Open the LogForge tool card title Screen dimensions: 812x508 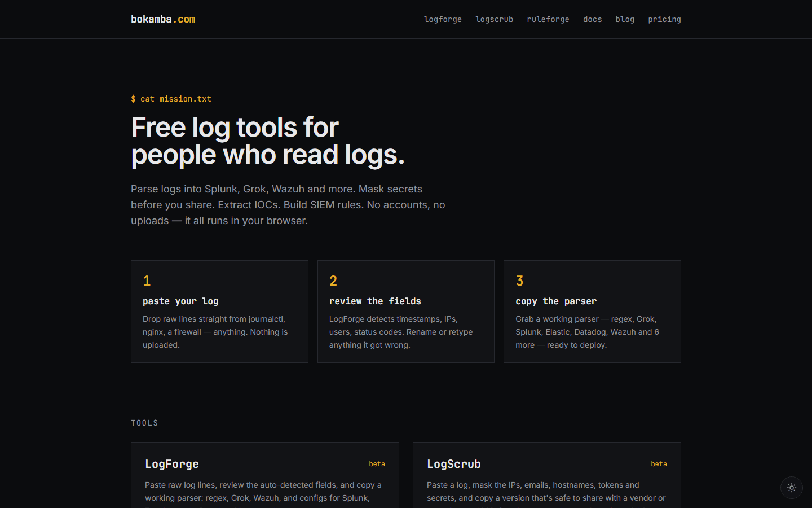pos(172,464)
